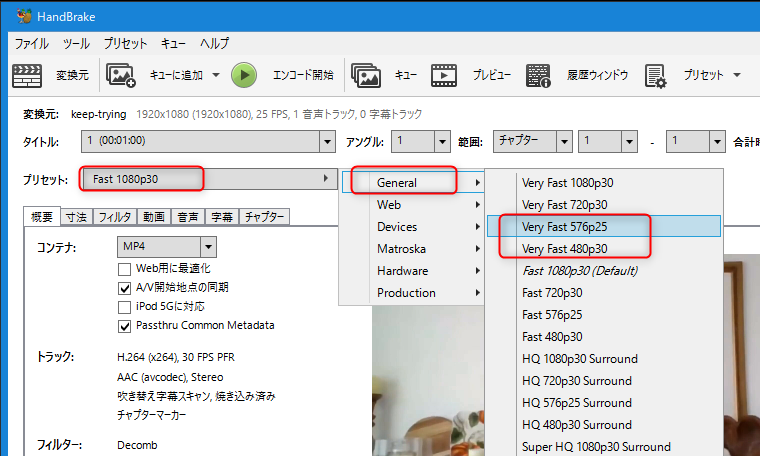Switch to the フィルタ tab
This screenshot has height=456, width=760.
click(x=114, y=217)
